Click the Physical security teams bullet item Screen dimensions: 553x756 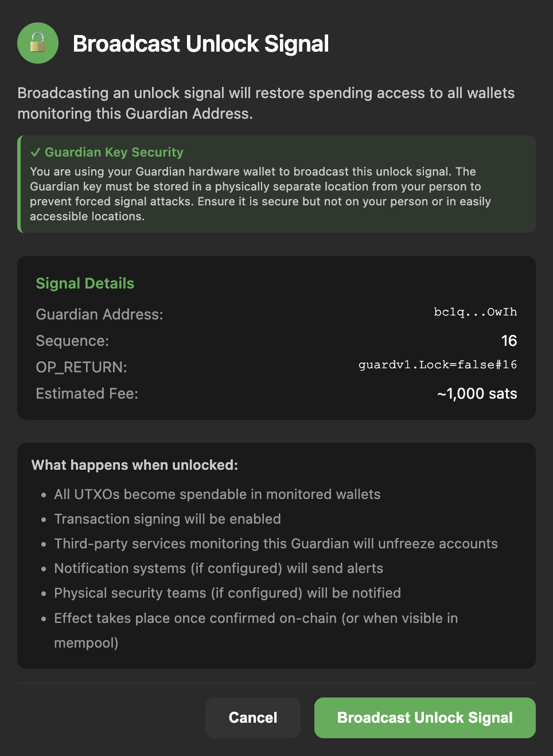click(227, 593)
